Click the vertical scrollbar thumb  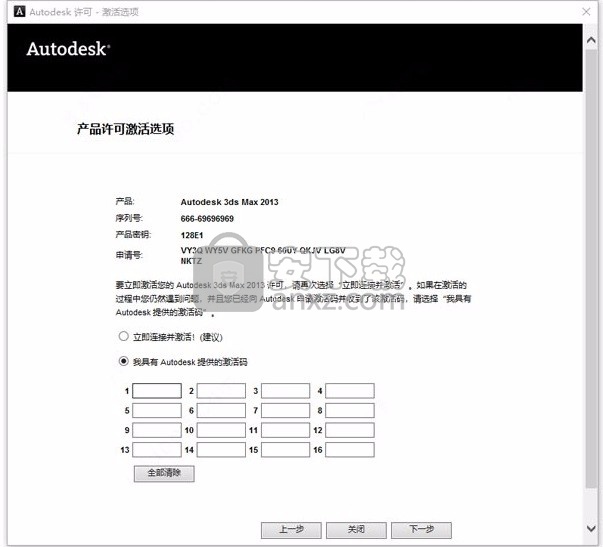coord(591,269)
